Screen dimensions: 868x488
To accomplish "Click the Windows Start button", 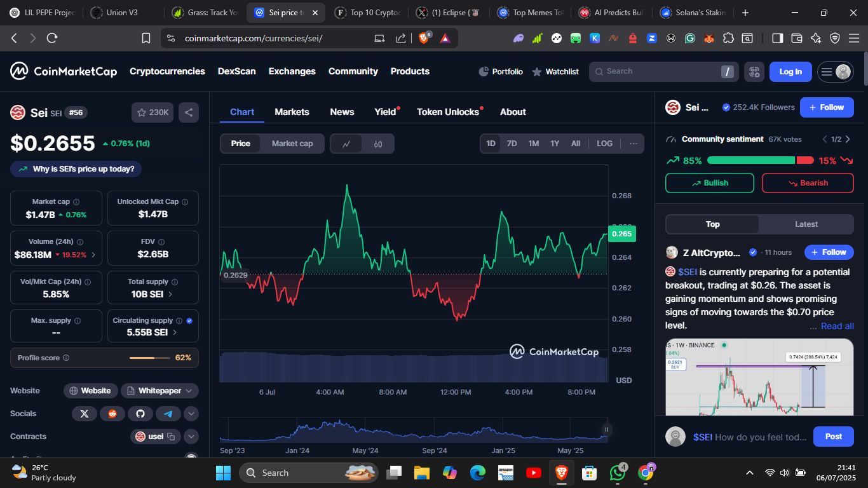I will tap(224, 473).
